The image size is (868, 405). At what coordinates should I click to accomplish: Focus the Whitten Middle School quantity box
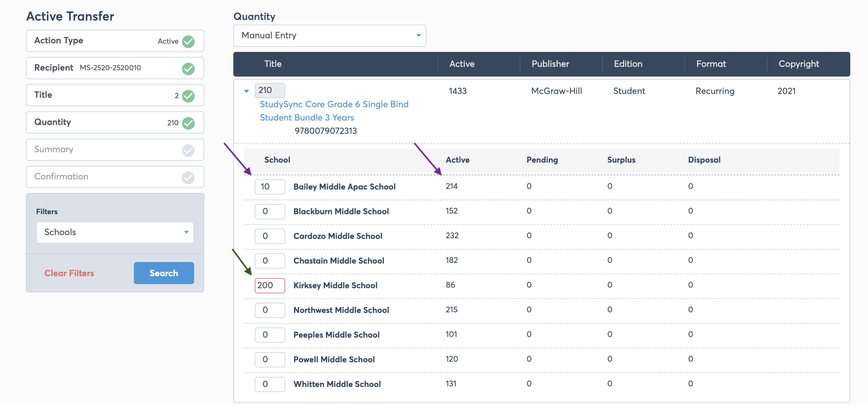click(x=270, y=384)
